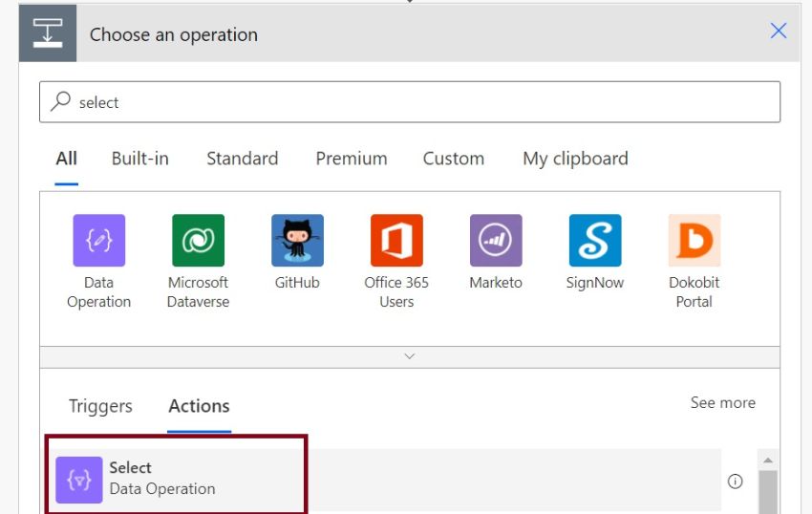Click the search box containing 'select'

click(x=410, y=102)
